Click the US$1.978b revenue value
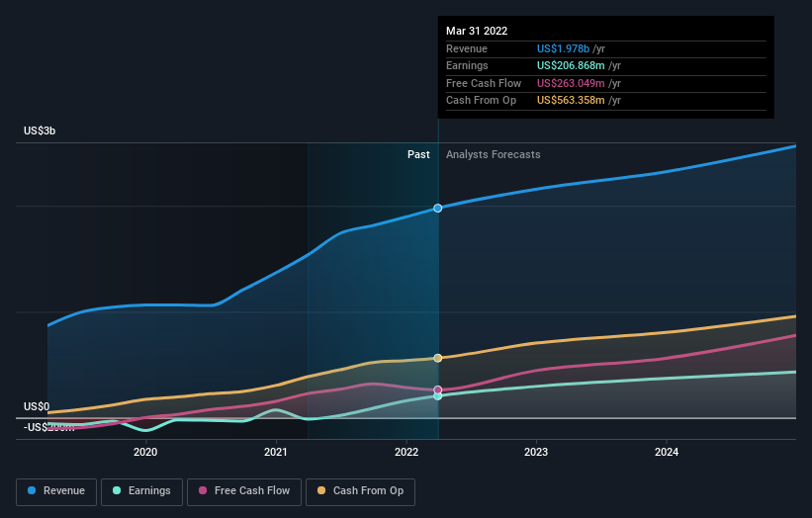This screenshot has width=812, height=518. [x=563, y=48]
